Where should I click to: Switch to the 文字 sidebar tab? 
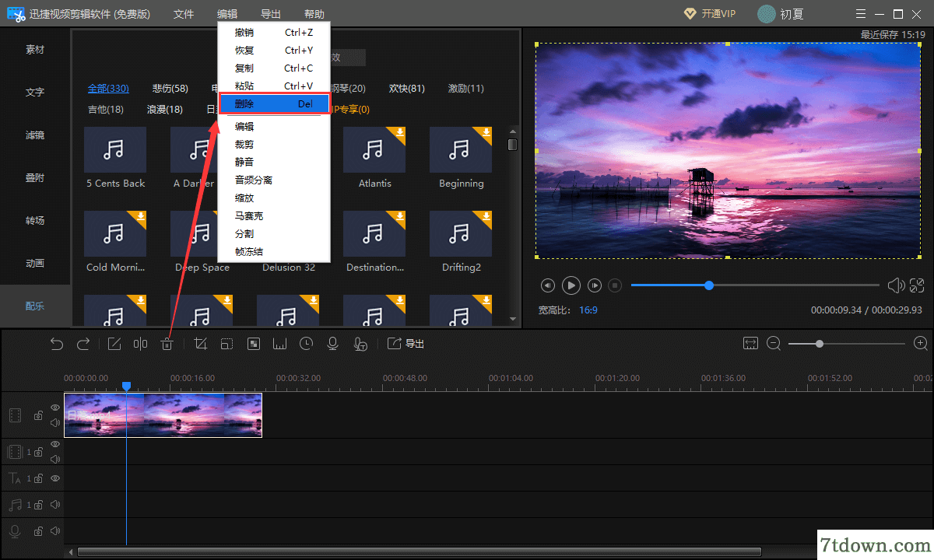(35, 92)
